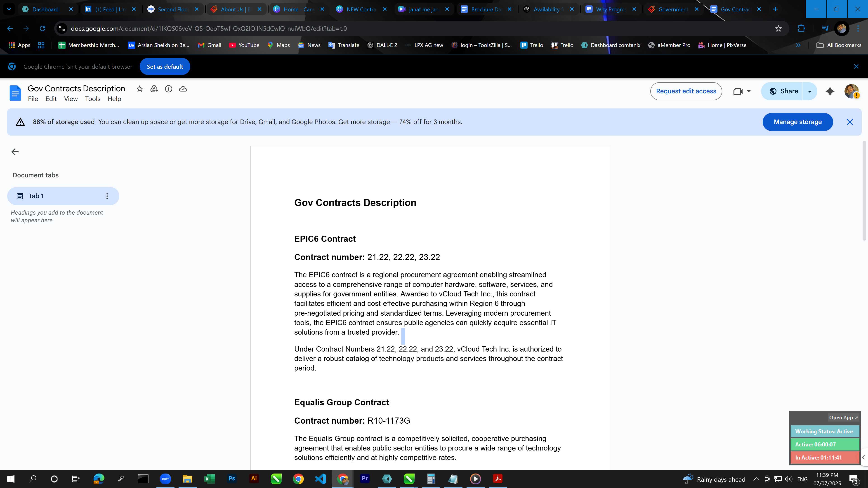Click the document vertical scrollbar

(x=864, y=191)
